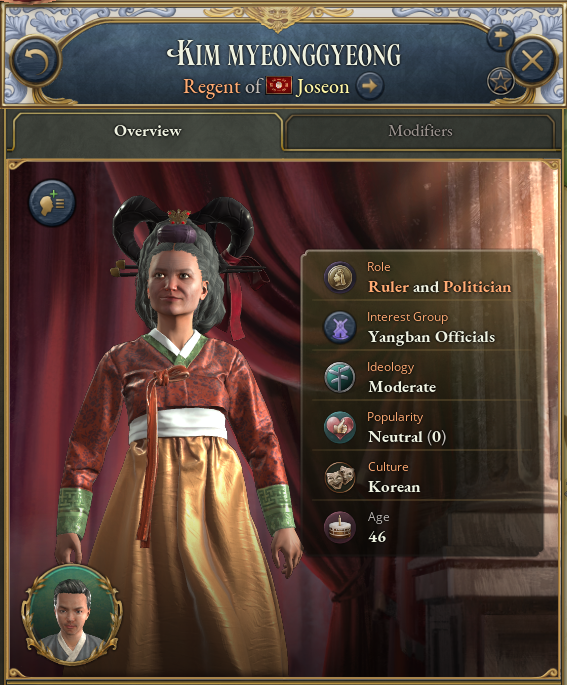Open the Politician role link
Viewport: 567px width, 685px height.
tap(477, 287)
